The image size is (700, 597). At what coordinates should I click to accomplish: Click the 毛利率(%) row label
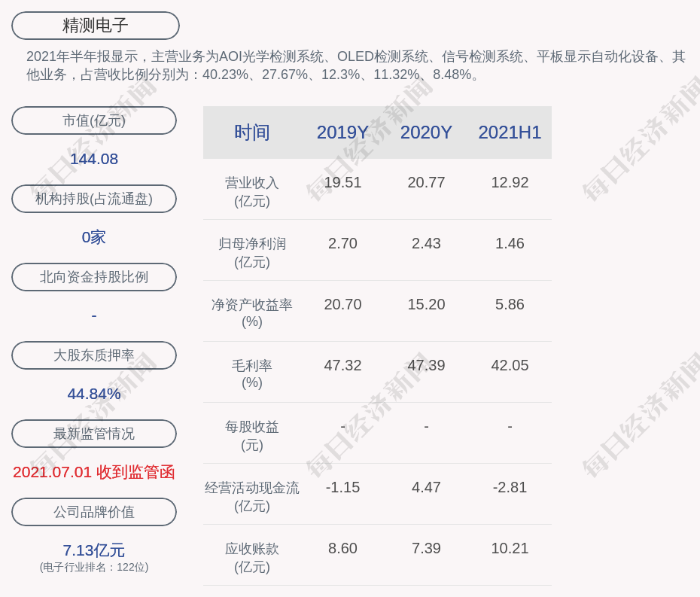252,374
